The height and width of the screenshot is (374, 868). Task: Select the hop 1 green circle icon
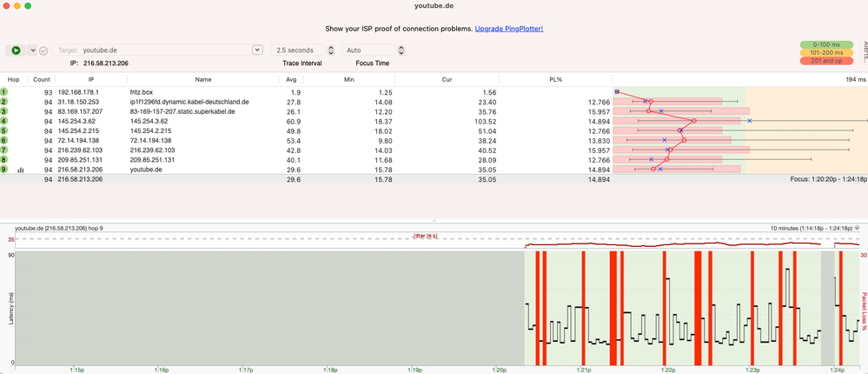[x=3, y=92]
